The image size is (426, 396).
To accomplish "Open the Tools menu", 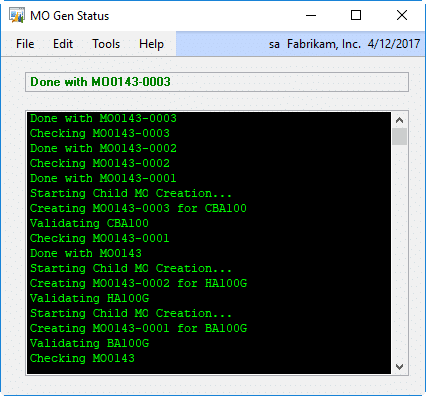I will click(x=106, y=44).
